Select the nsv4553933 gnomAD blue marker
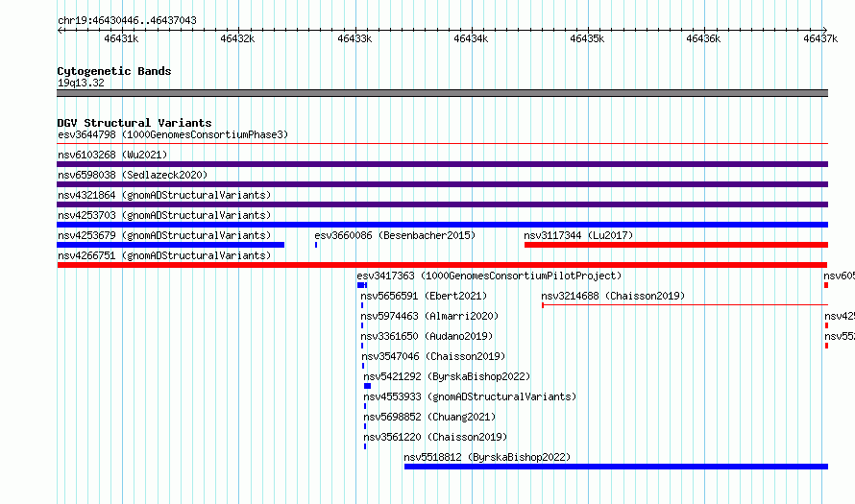855x504 pixels. [x=365, y=406]
